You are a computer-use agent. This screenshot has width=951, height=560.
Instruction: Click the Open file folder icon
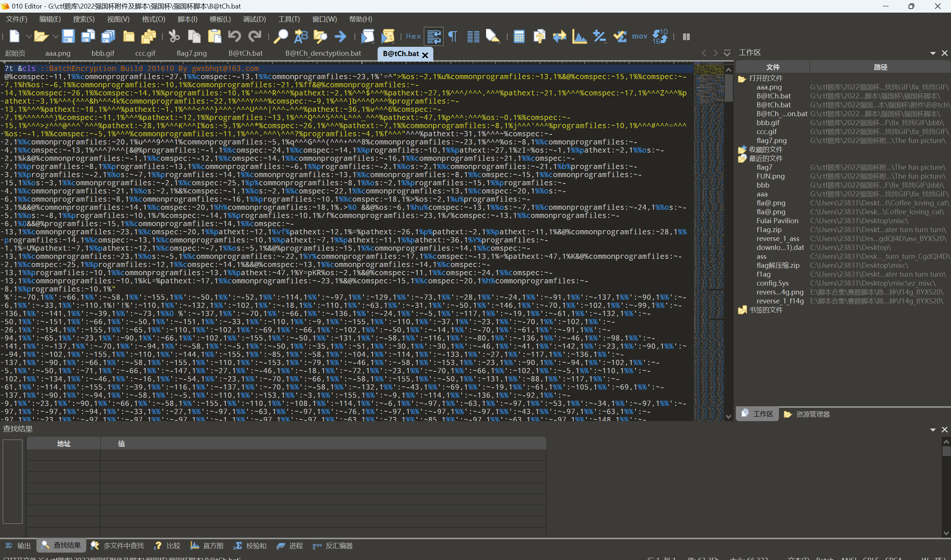41,36
